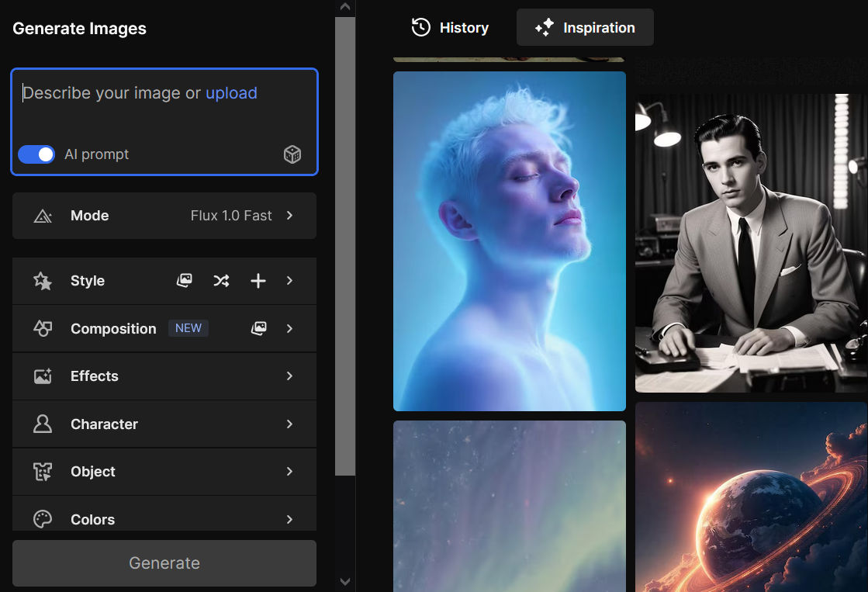
Task: Click the upload link in prompt box
Action: coord(231,93)
